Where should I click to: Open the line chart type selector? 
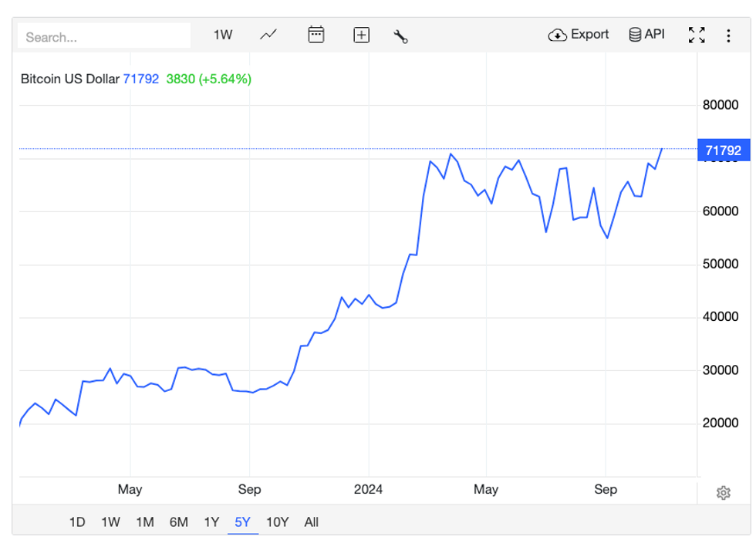[x=268, y=35]
